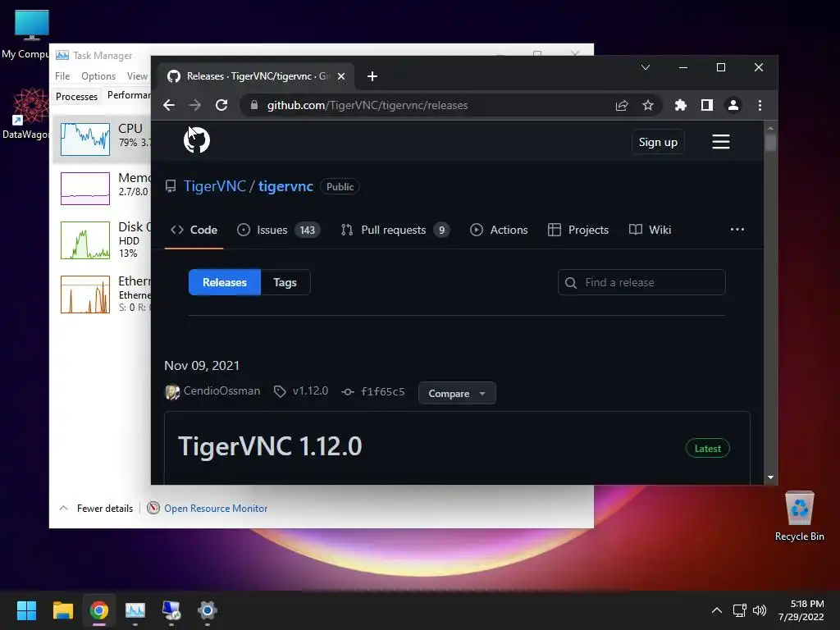Open the TigerVNC 1.12.0 release title
Screen dimensions: 840x630
(270, 446)
